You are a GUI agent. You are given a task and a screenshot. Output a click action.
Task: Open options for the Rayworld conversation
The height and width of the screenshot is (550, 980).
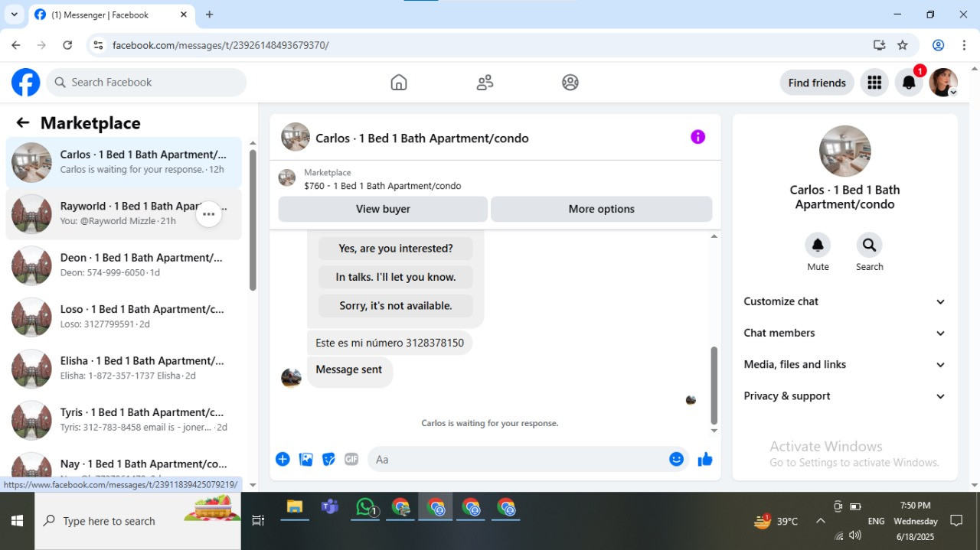pyautogui.click(x=209, y=214)
